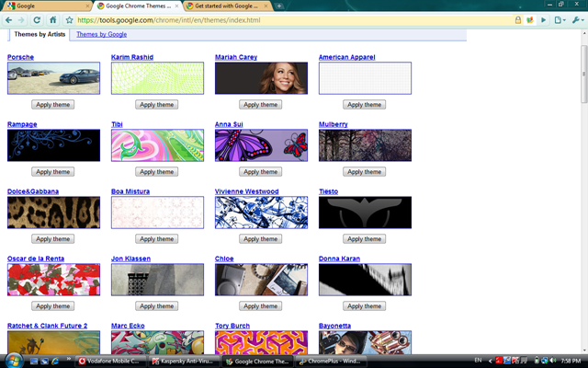Bookmark this page with the star icon
The width and height of the screenshot is (588, 368).
pyautogui.click(x=69, y=20)
